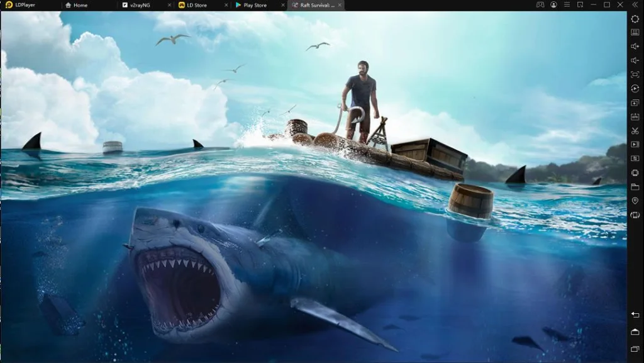Close the LDPlayer window
644x363 pixels.
(620, 5)
